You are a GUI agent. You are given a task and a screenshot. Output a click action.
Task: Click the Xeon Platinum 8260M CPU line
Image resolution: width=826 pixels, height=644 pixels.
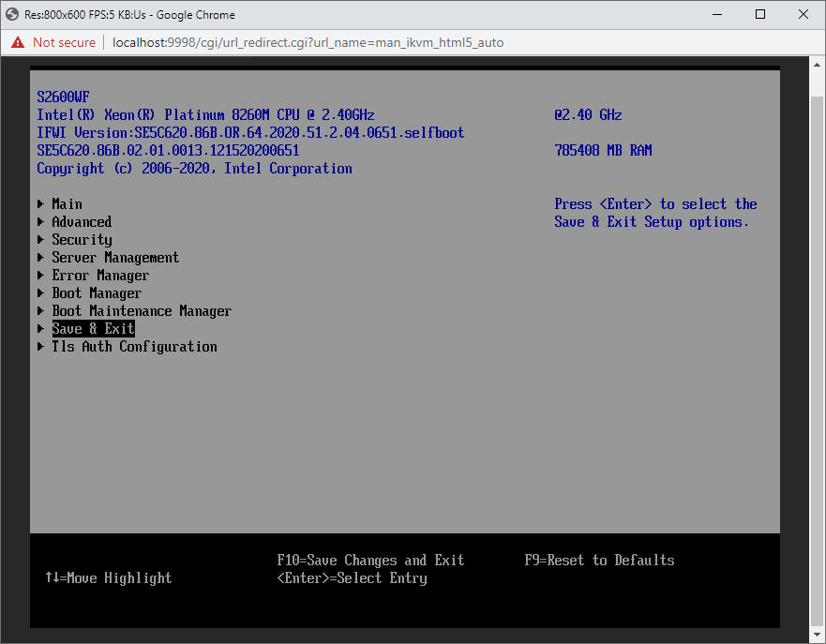[x=205, y=114]
